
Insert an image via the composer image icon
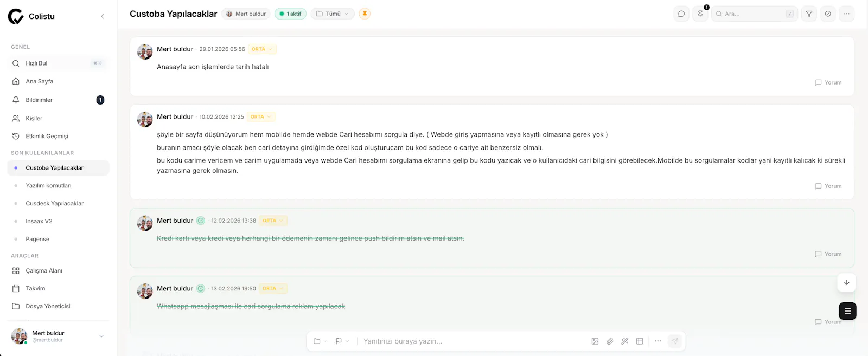click(595, 341)
